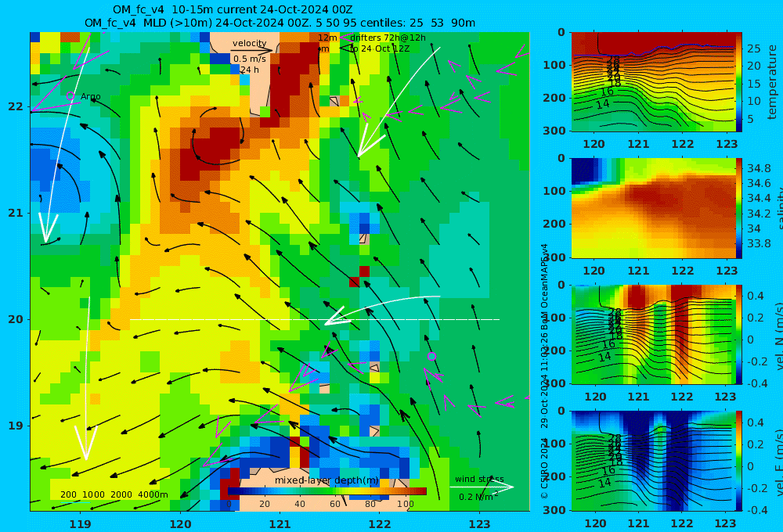
Task: Click the "drifters 72h@12h" legend text
Action: [x=388, y=38]
